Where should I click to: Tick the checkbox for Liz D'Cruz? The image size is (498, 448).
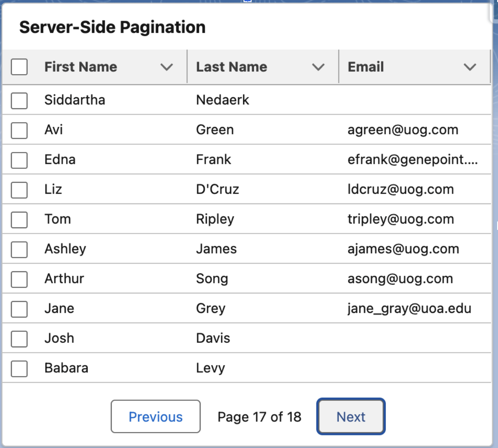19,189
